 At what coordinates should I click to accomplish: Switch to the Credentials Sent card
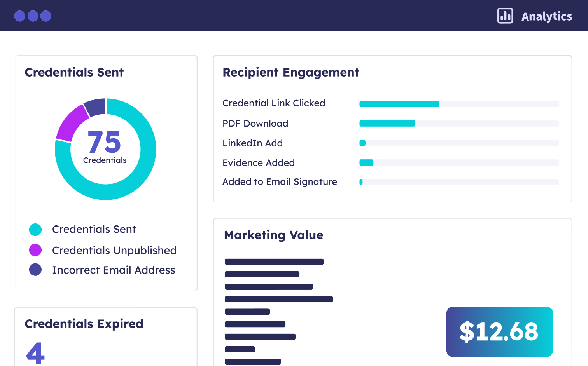click(x=74, y=72)
